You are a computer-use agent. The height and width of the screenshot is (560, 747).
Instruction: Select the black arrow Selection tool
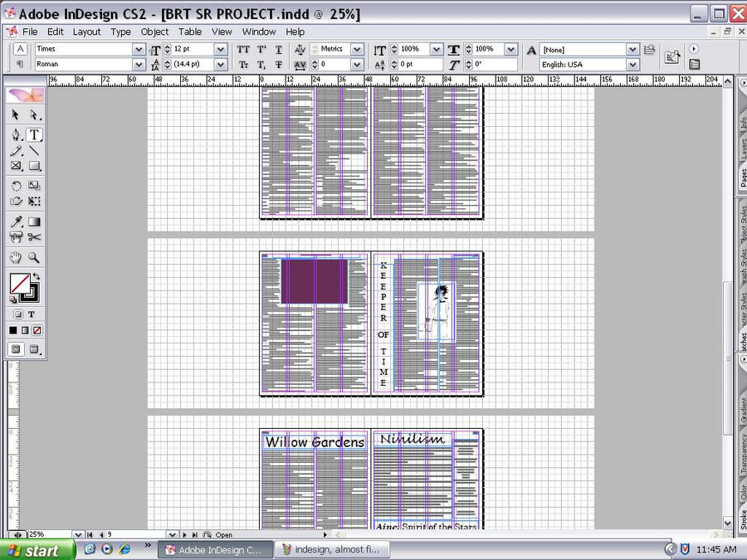pyautogui.click(x=16, y=114)
